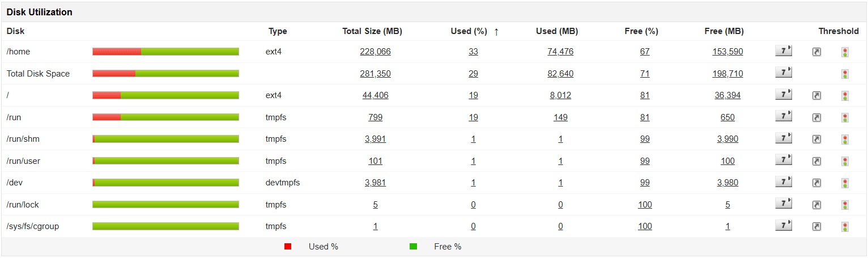Open 7-day report for /run/lock
Image resolution: width=868 pixels, height=258 pixels.
coord(783,205)
